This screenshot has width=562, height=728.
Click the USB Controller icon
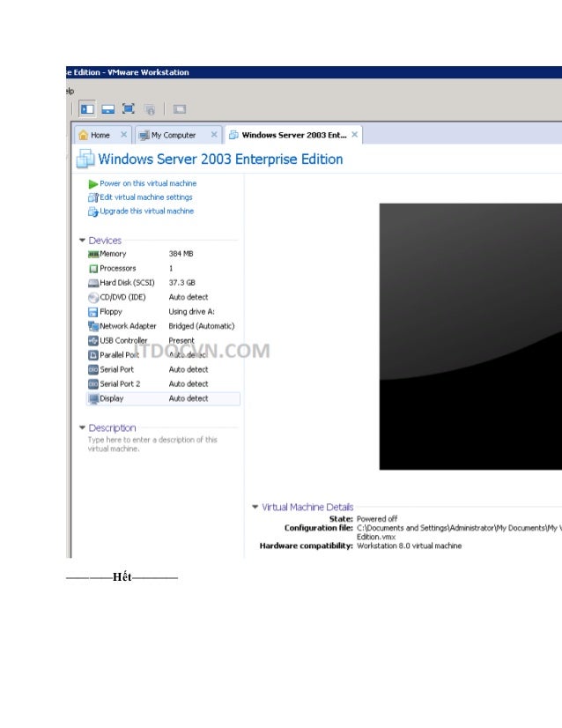pyautogui.click(x=92, y=340)
